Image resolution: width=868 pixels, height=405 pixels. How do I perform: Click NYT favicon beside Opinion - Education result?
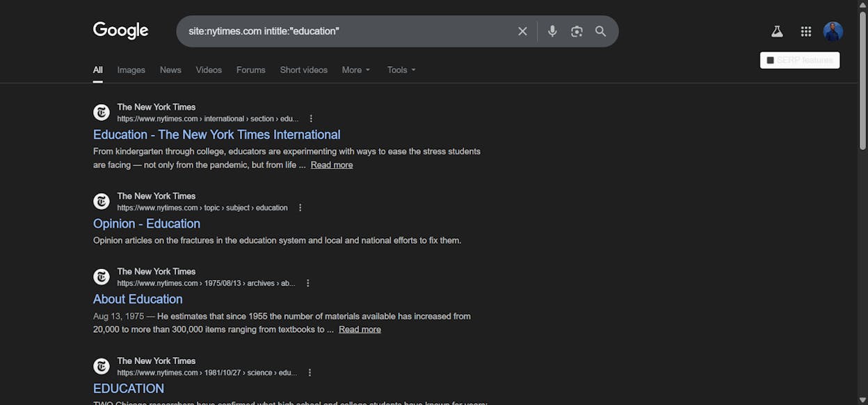[x=102, y=201]
